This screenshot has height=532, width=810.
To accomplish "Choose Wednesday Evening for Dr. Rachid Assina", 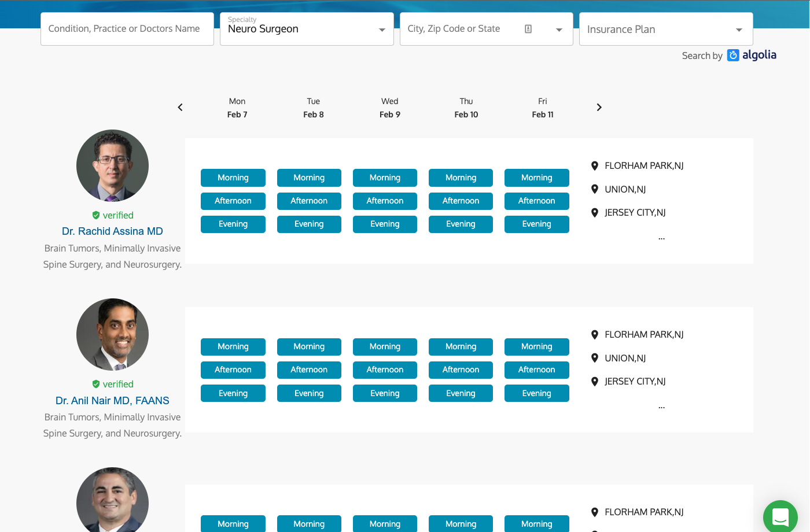I will (385, 224).
